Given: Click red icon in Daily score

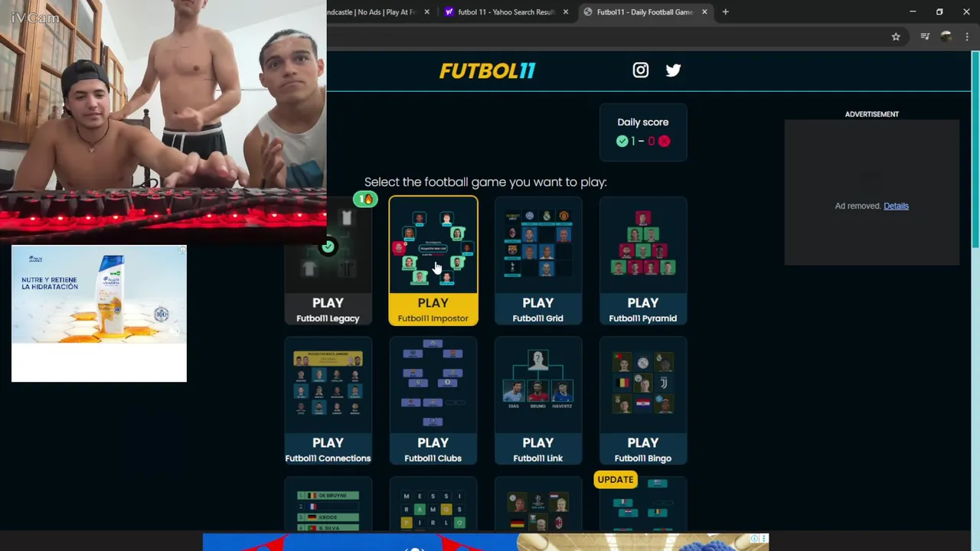Looking at the screenshot, I should tap(664, 141).
